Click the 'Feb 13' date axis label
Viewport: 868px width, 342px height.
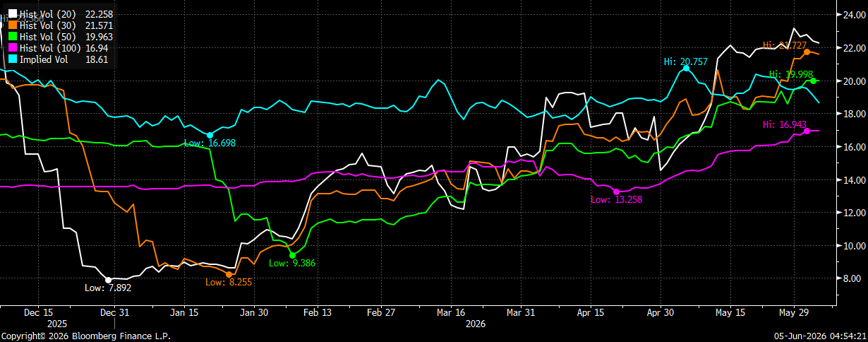(318, 312)
